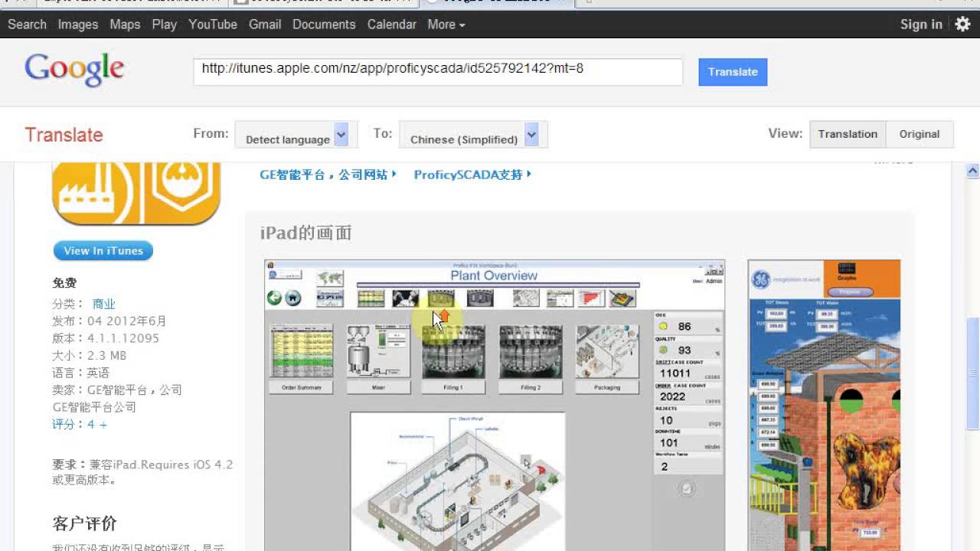Go to YouTube from the Google bar
980x551 pixels.
click(213, 24)
